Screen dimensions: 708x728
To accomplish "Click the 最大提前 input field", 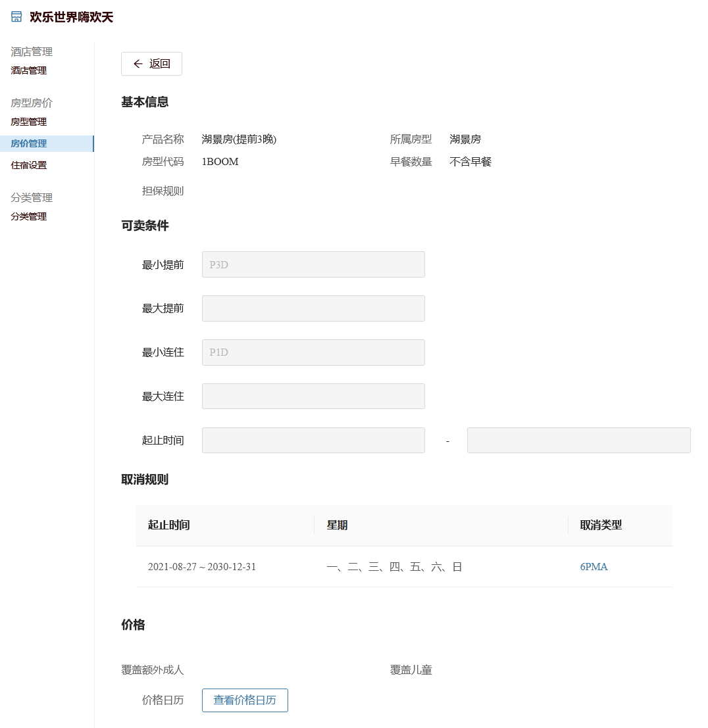I will click(313, 308).
